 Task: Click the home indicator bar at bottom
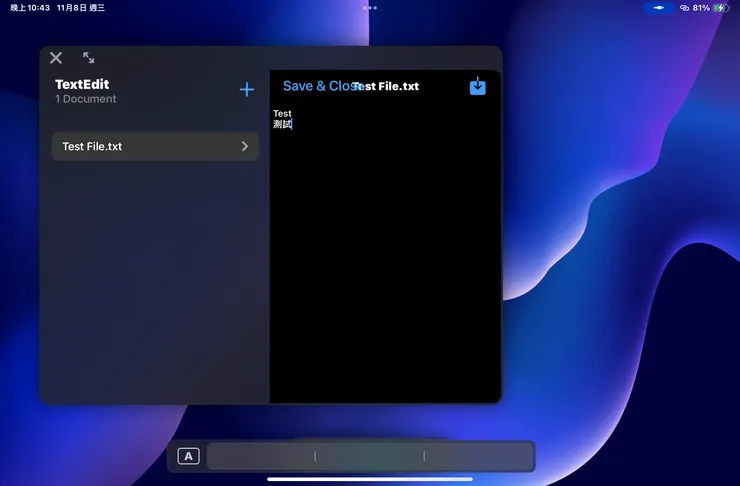[370, 479]
